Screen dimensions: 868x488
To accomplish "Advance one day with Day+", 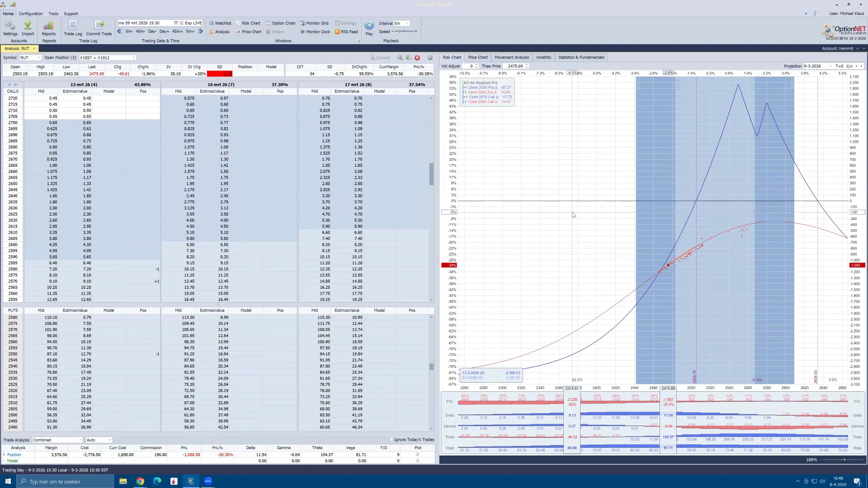I will pos(164,32).
